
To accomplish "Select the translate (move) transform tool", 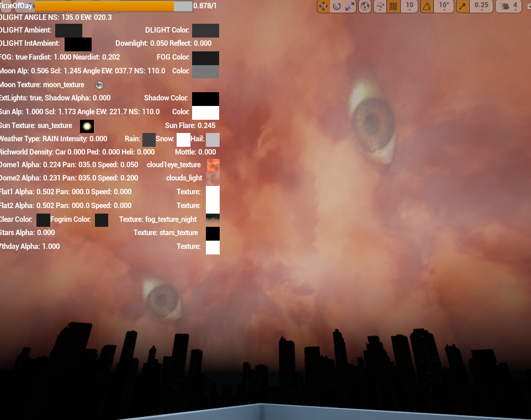I will pyautogui.click(x=323, y=7).
